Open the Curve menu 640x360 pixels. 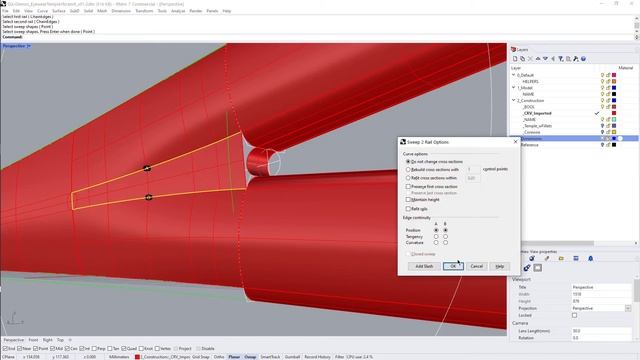42,11
